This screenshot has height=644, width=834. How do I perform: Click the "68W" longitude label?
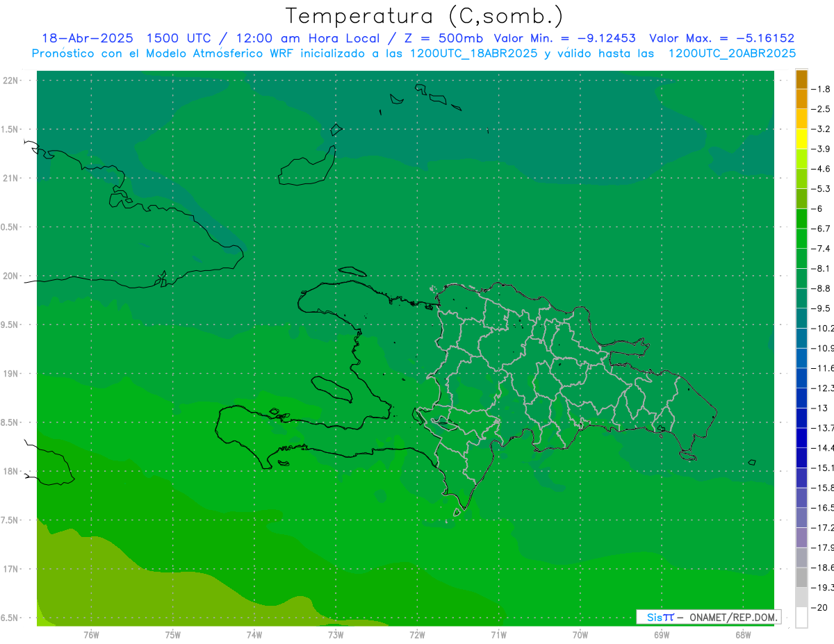[x=742, y=634]
